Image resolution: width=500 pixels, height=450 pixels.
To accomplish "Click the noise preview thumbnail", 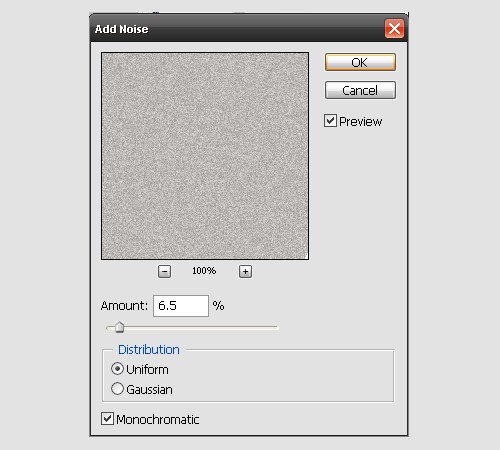I will coord(205,156).
